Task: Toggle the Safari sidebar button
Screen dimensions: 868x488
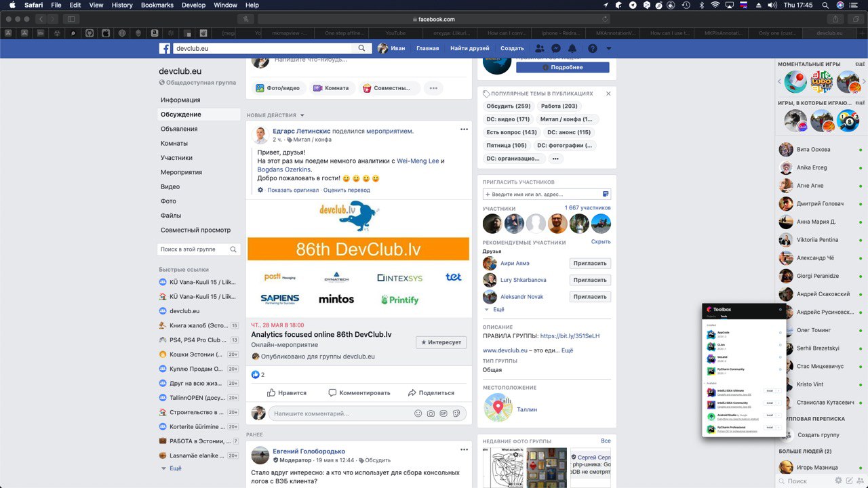Action: 71,19
